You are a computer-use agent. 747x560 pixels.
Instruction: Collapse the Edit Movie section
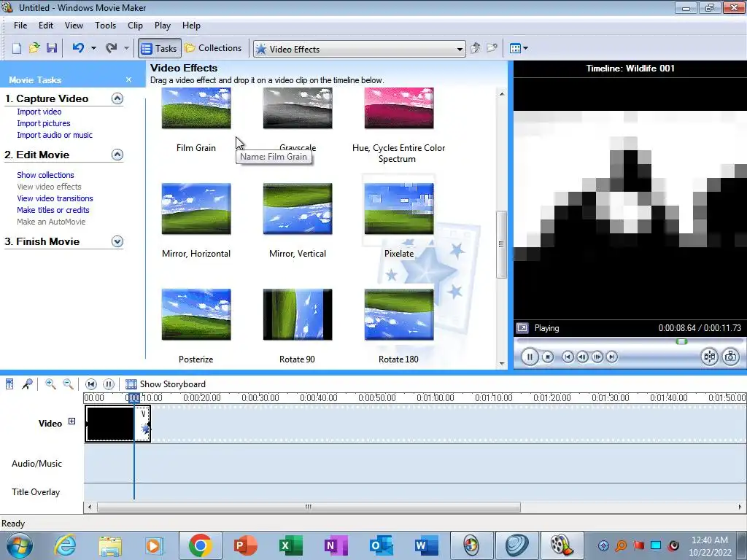(x=117, y=155)
